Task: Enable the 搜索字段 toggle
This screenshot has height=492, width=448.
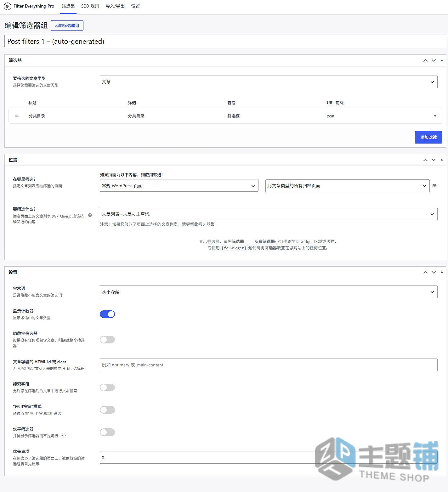Action: pyautogui.click(x=107, y=387)
